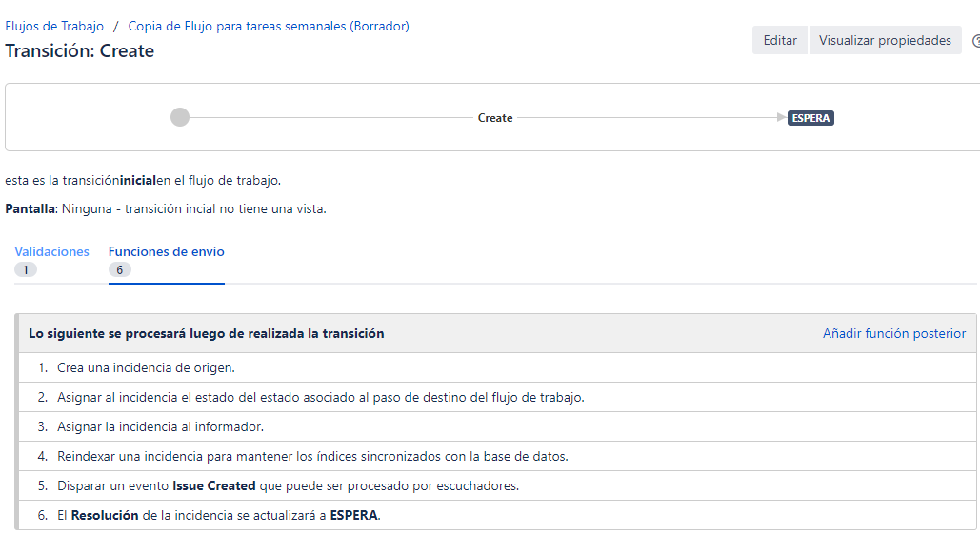The width and height of the screenshot is (980, 533).
Task: Select the row 'Asignar la incidencia al informador.'
Action: coord(497,426)
